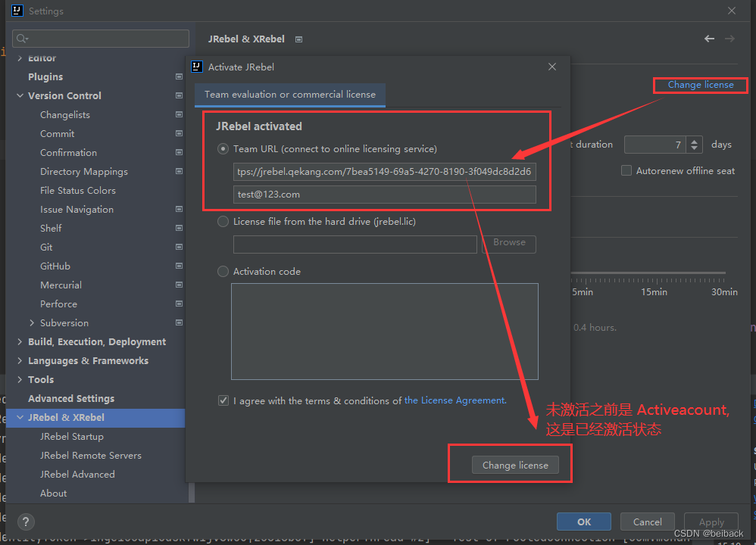Click the project icon next to Commit
Image resolution: width=756 pixels, height=545 pixels.
point(179,133)
